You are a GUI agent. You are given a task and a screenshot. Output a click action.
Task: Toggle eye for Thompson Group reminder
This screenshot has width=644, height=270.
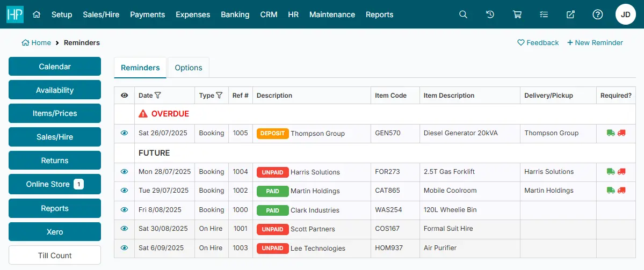[x=125, y=133]
